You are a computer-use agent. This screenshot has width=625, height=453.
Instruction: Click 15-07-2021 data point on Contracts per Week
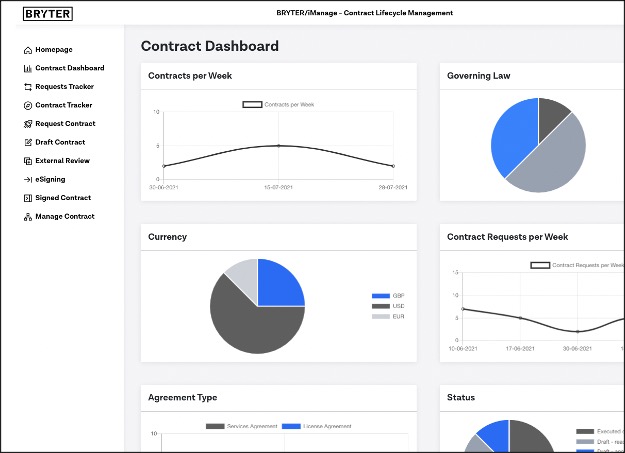pos(279,146)
